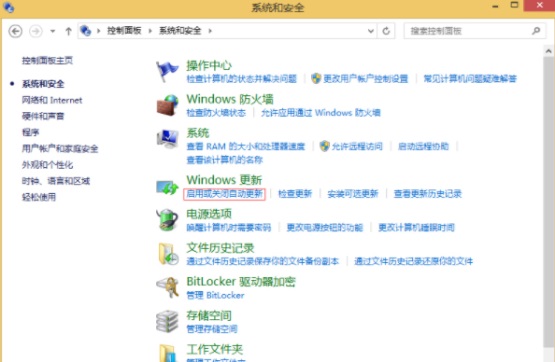555x362 pixels.
Task: Open 硬件和声音 category
Action: pos(43,116)
